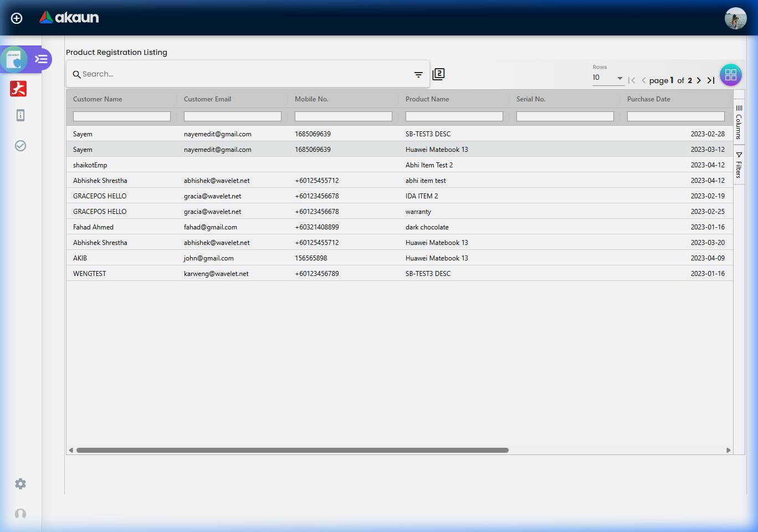Collapse the sidebar with the purple arrow toggle
758x532 pixels.
40,59
